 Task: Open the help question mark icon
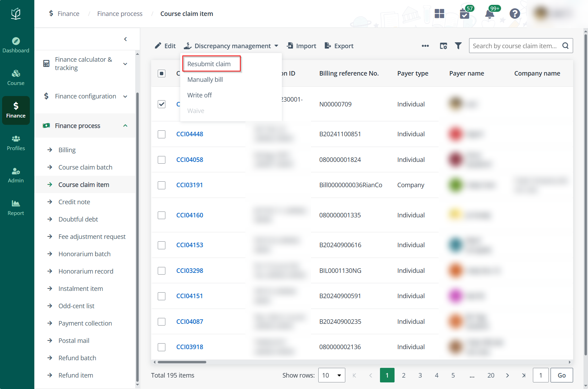click(x=514, y=14)
